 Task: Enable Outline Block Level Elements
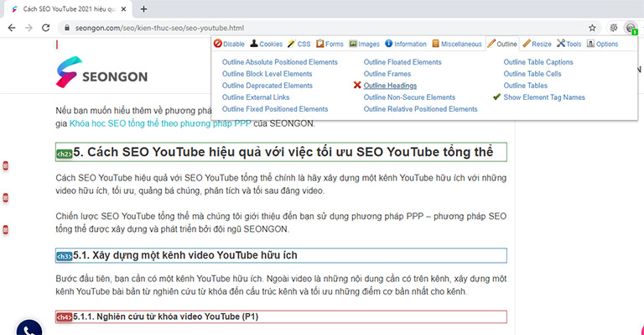pyautogui.click(x=267, y=74)
